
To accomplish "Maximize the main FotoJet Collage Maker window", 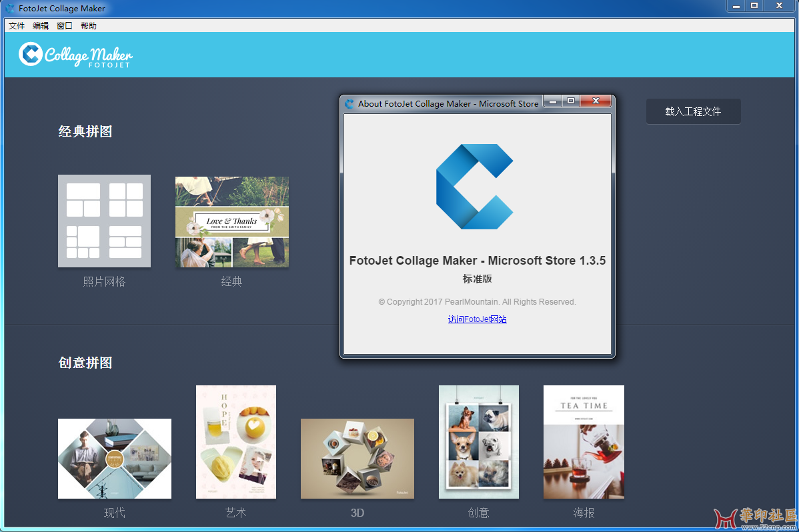I will (754, 5).
